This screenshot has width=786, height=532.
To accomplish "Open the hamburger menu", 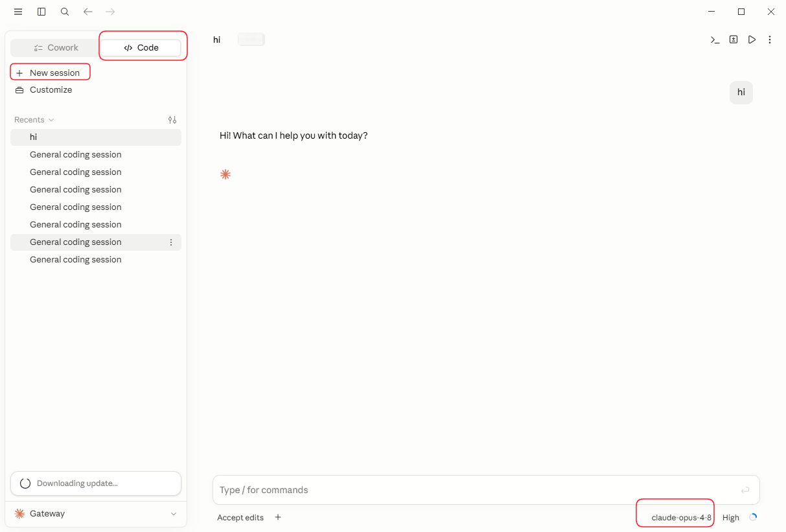I will (x=18, y=12).
